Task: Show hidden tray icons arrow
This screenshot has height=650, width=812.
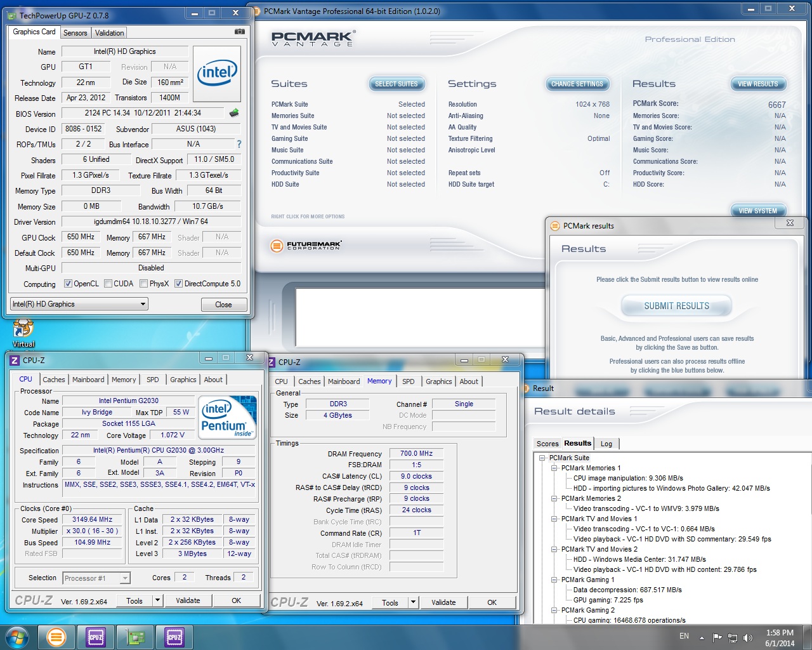Action: [702, 637]
